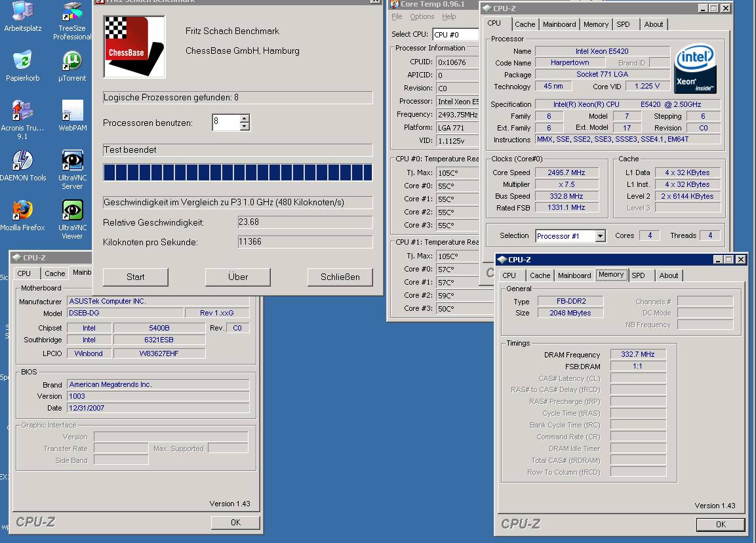This screenshot has height=543, width=756.
Task: Click the Core Temp title bar icon
Action: [x=395, y=4]
